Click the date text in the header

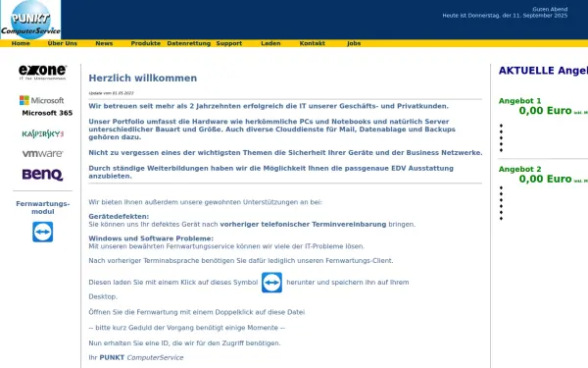(505, 16)
